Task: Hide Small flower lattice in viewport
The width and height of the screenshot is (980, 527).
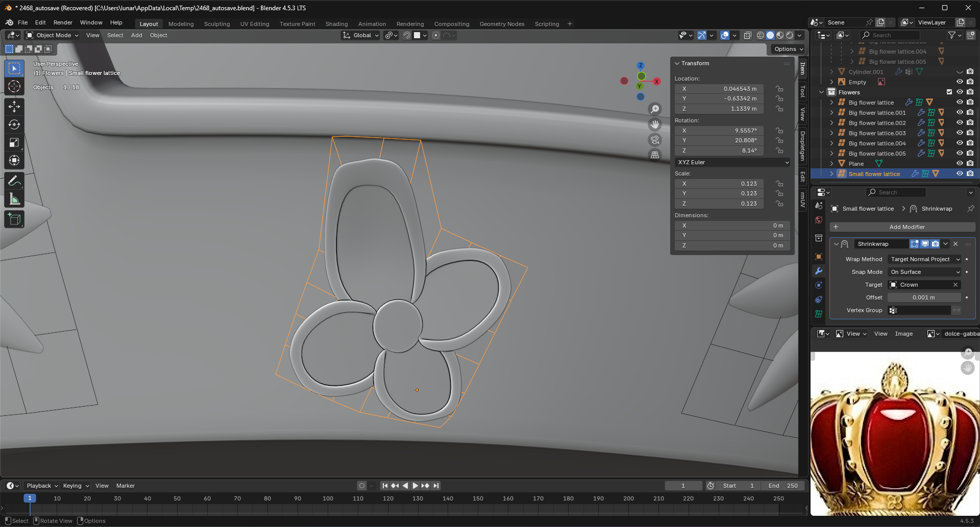Action: pyautogui.click(x=960, y=174)
